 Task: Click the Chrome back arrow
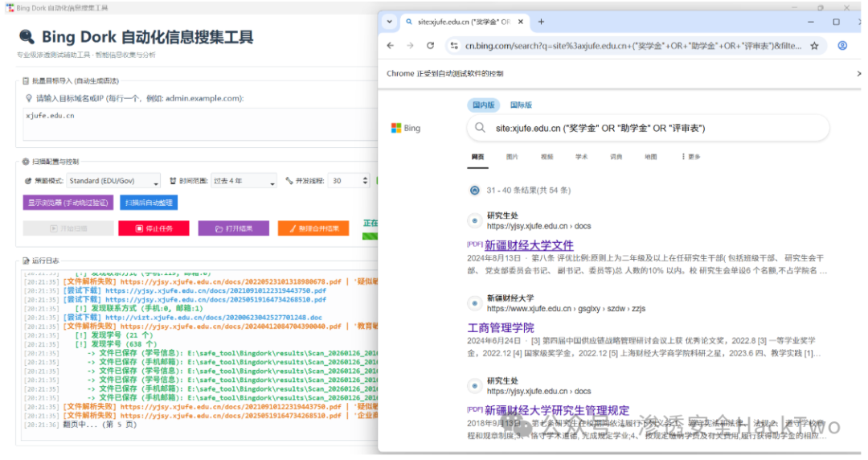(x=391, y=46)
